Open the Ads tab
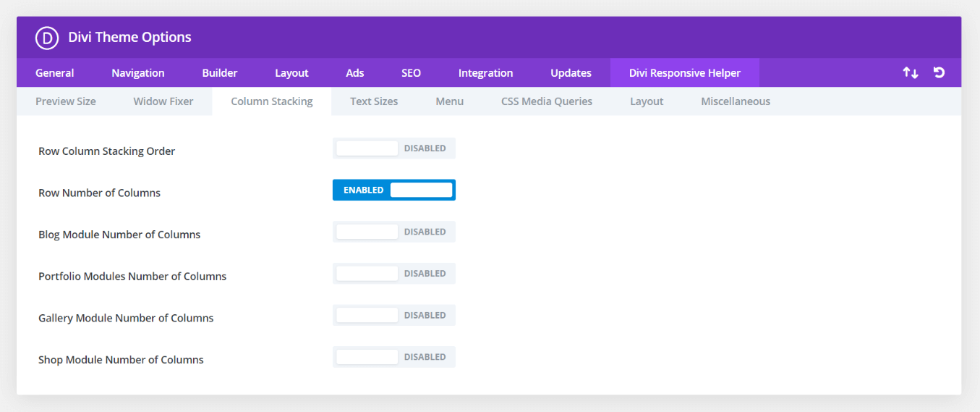Image resolution: width=980 pixels, height=412 pixels. 355,72
